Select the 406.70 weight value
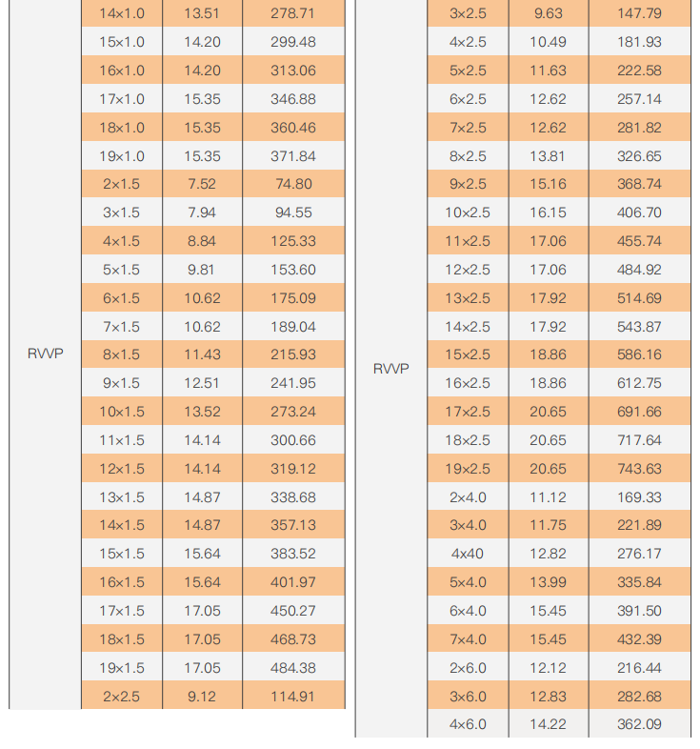The image size is (700, 749). tap(639, 213)
